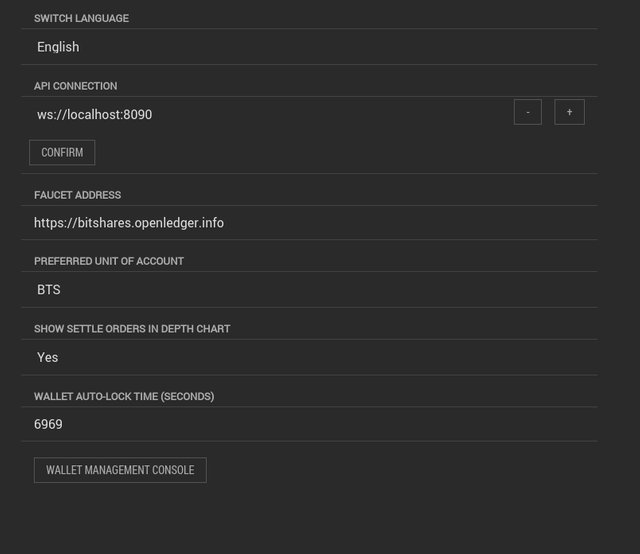
Task: Click the Confirm button
Action: (x=62, y=153)
